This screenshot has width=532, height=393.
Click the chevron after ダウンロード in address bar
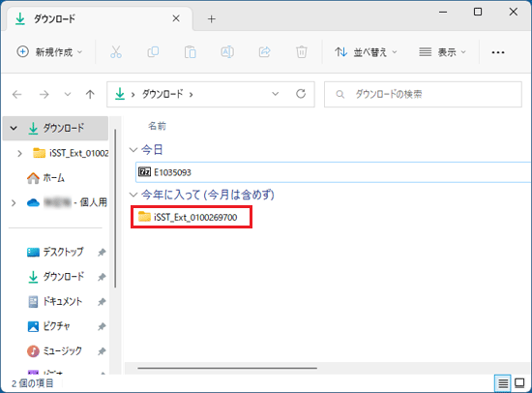pyautogui.click(x=191, y=95)
